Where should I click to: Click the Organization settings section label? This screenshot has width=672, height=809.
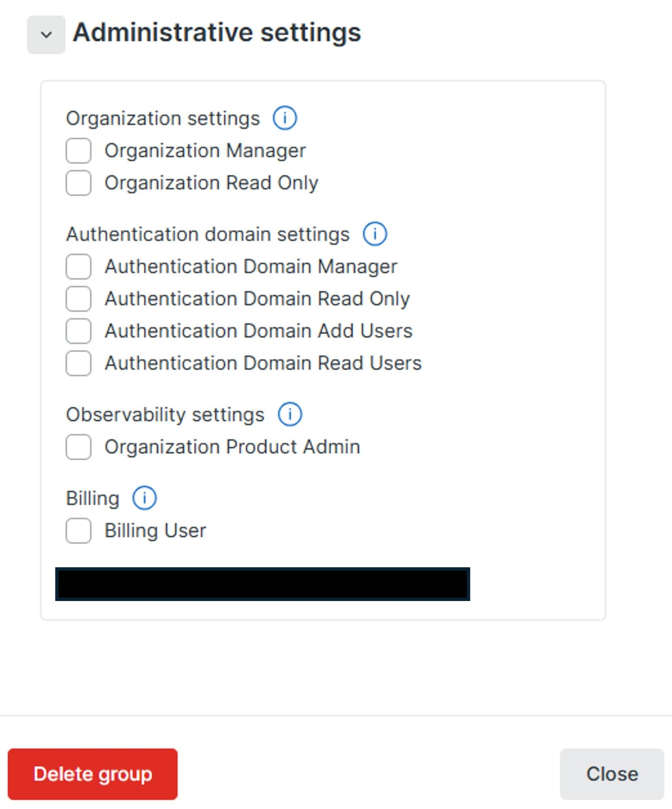pos(163,118)
